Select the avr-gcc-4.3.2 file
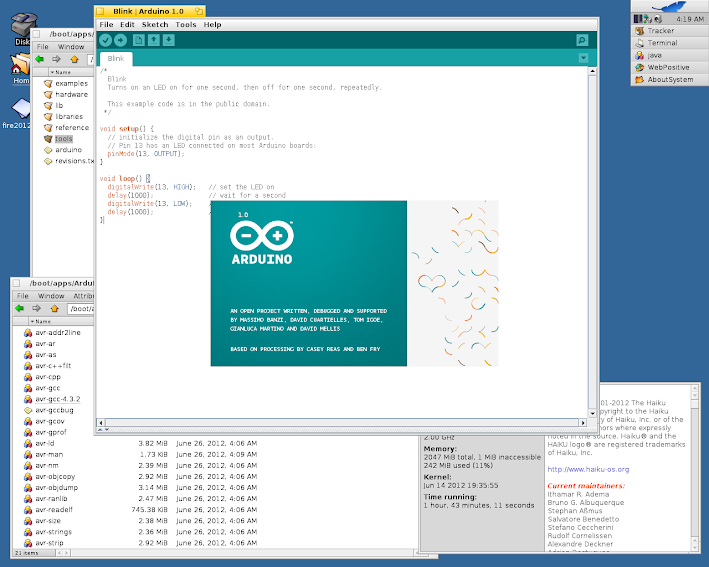709x567 pixels. [x=52, y=399]
